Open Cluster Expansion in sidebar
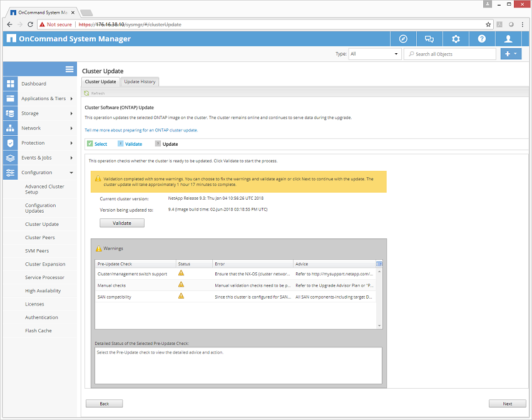 [45, 264]
